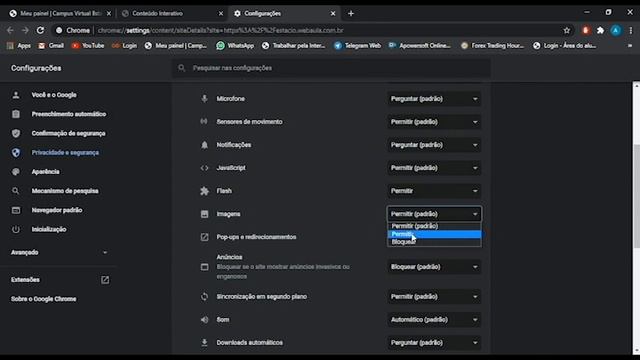Open the profile avatar menu
This screenshot has width=640, height=360.
pos(616,30)
